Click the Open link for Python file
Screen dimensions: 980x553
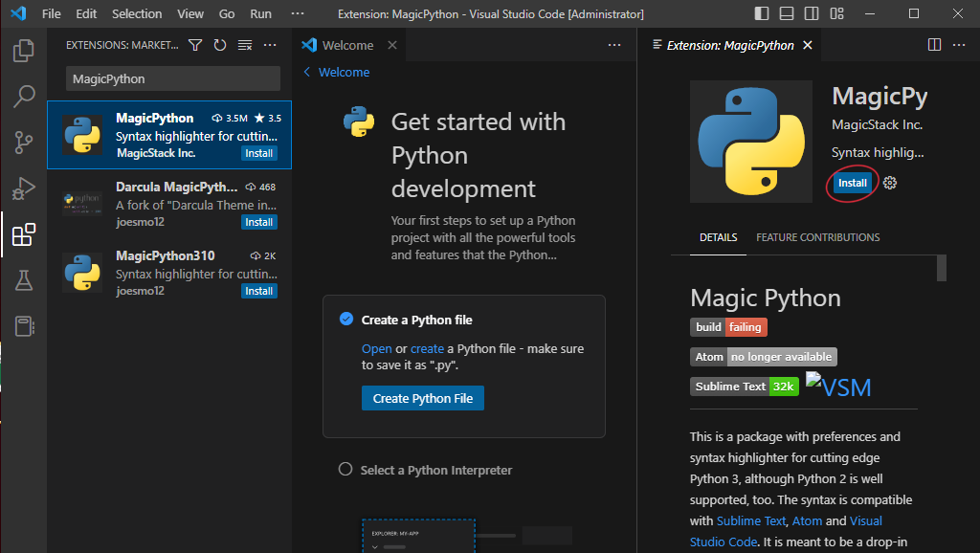(377, 348)
